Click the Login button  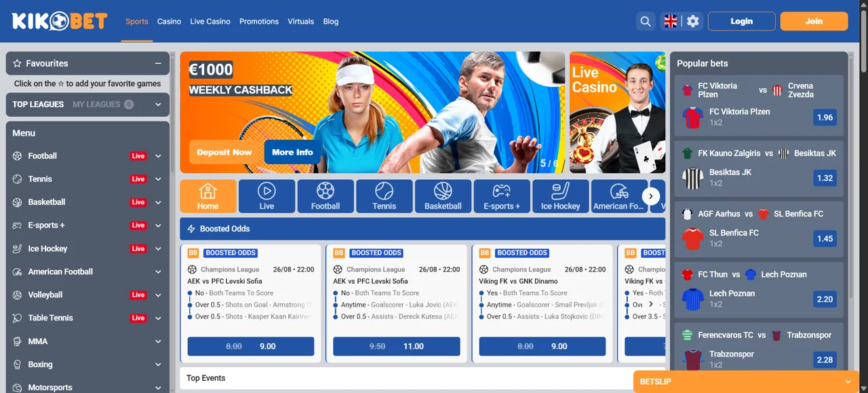(742, 21)
